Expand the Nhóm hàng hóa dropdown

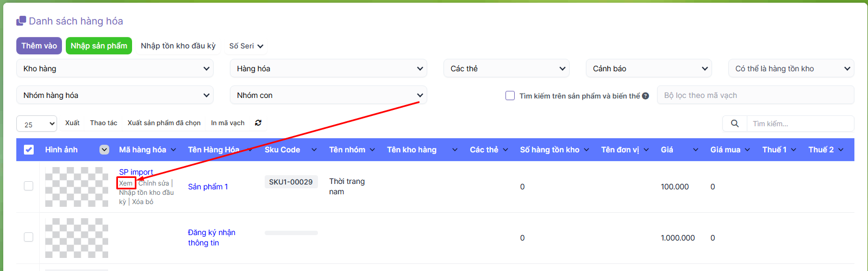pyautogui.click(x=115, y=95)
